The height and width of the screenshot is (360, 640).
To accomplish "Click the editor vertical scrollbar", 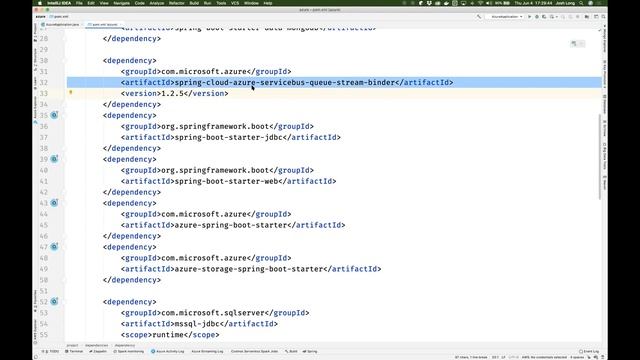I will click(x=600, y=157).
